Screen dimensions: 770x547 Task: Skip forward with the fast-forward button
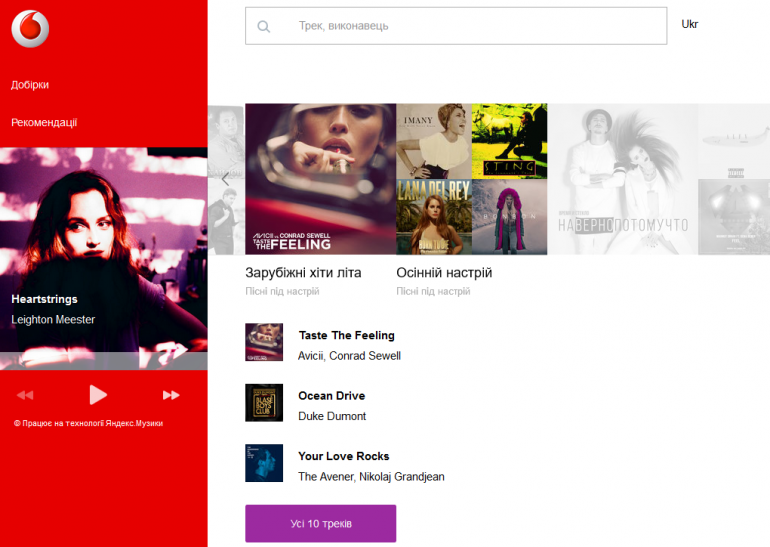pos(171,395)
